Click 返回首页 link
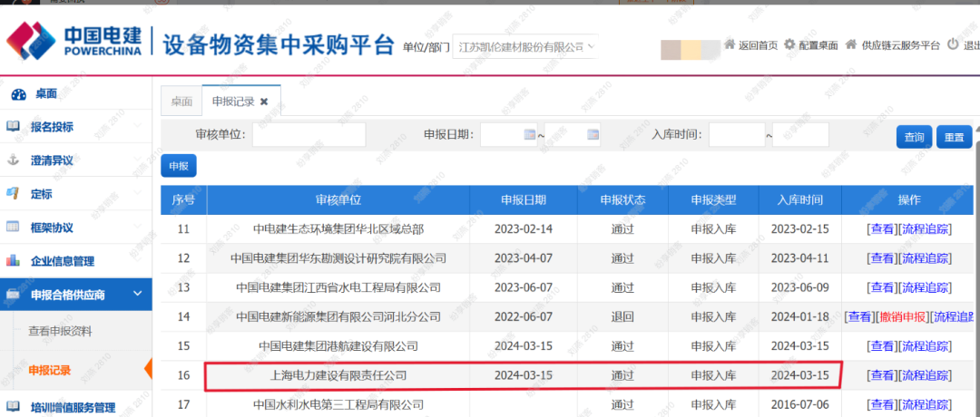This screenshot has height=417, width=980. (x=758, y=45)
